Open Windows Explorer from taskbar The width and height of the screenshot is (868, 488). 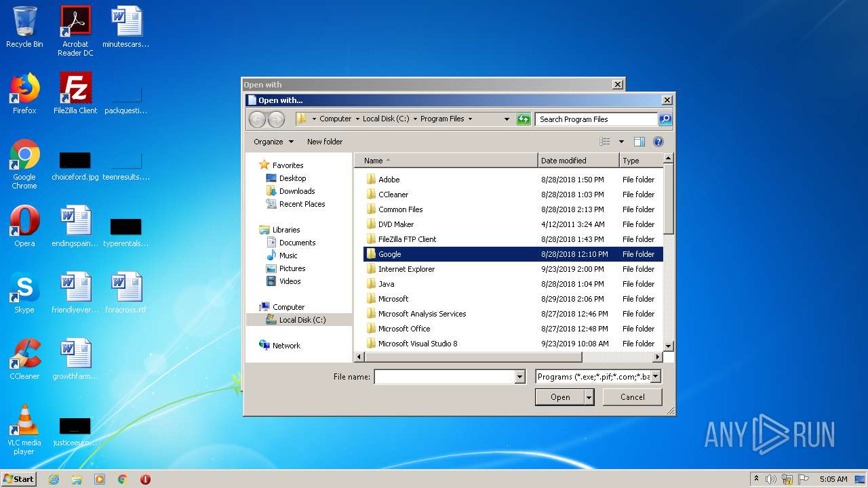click(x=77, y=479)
